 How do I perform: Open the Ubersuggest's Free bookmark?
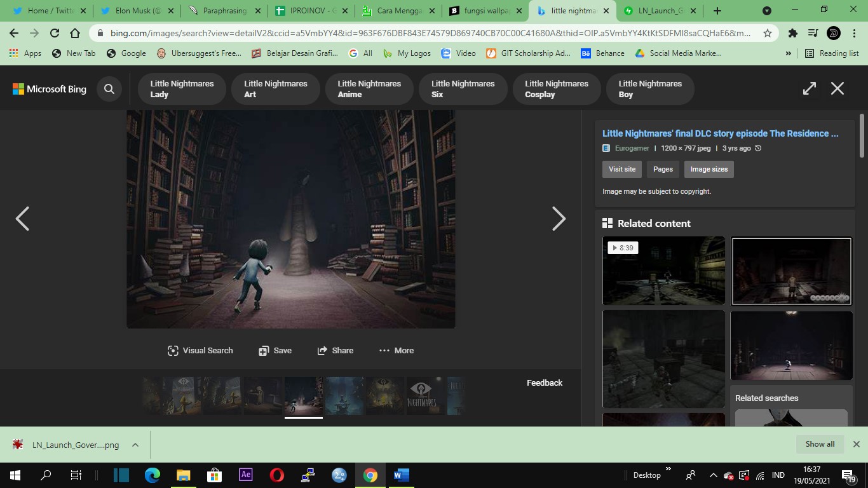tap(199, 53)
